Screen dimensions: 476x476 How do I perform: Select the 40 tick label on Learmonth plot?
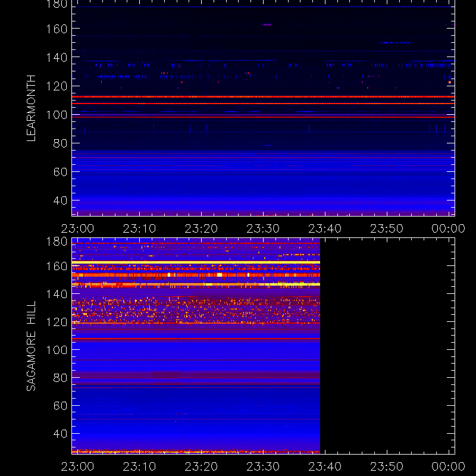coord(60,201)
